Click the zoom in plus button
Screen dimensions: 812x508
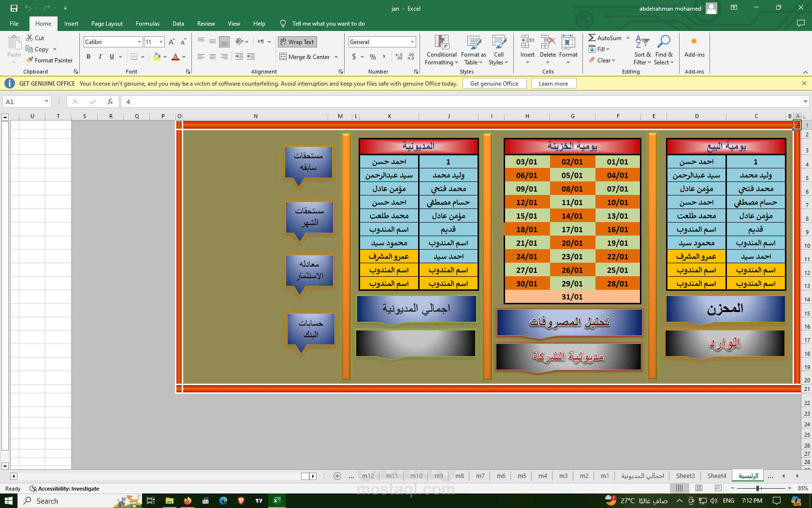click(x=789, y=488)
